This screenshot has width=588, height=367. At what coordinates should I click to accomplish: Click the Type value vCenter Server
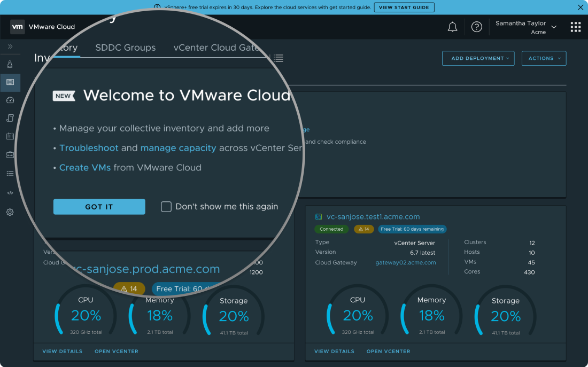click(x=415, y=243)
